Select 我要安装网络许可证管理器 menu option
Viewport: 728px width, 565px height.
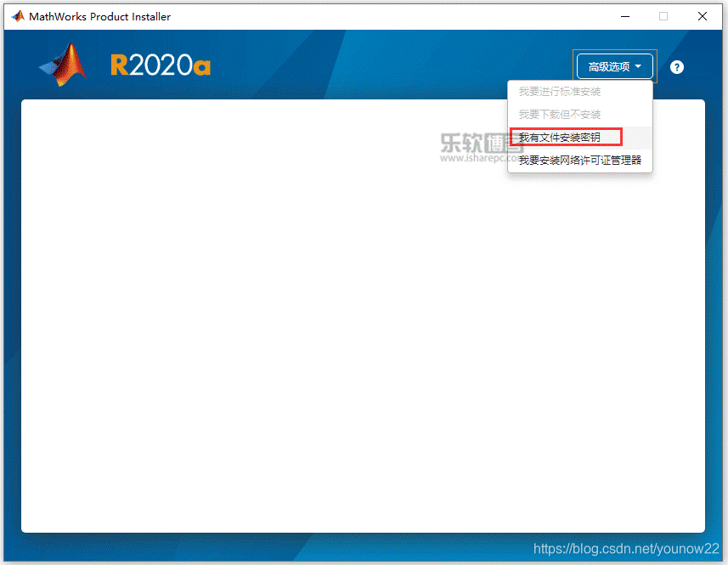[579, 160]
